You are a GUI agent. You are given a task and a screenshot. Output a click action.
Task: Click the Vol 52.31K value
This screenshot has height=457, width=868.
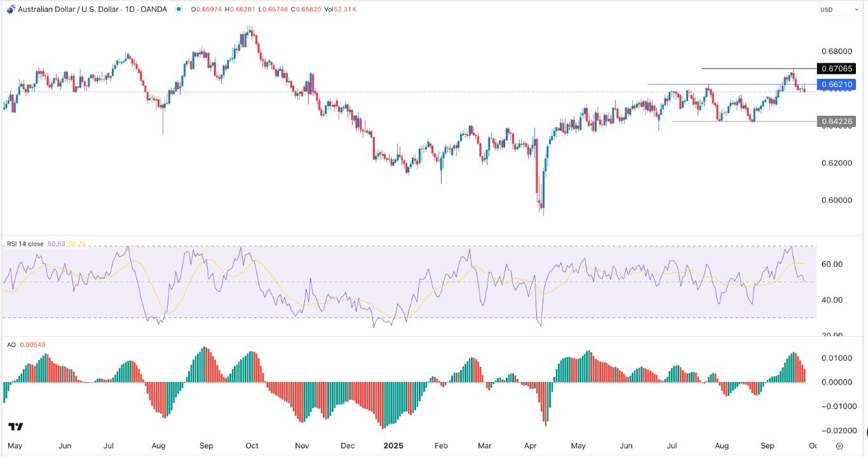pyautogui.click(x=342, y=10)
